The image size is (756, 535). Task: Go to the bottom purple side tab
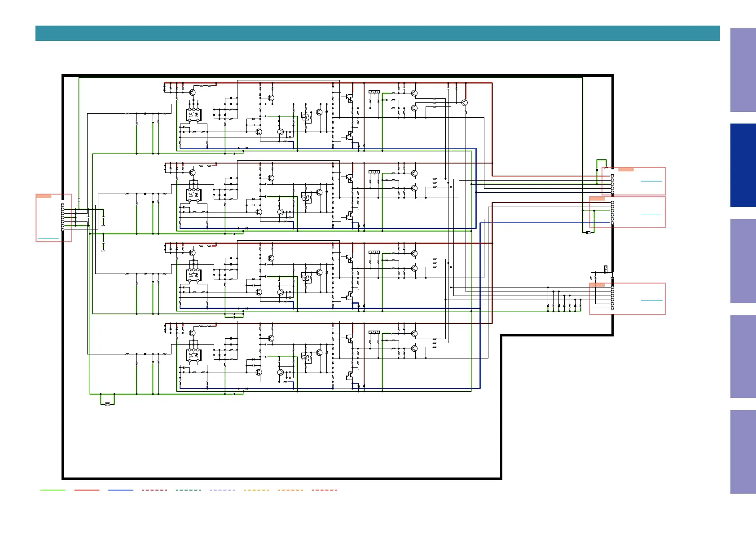click(x=743, y=451)
